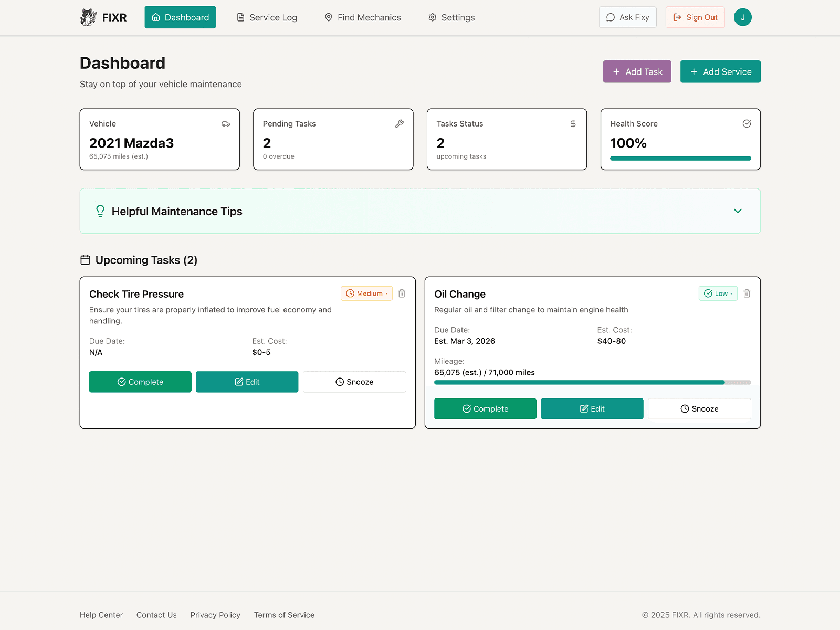
Task: Click the checkmark icon on Health Score card
Action: [x=747, y=124]
